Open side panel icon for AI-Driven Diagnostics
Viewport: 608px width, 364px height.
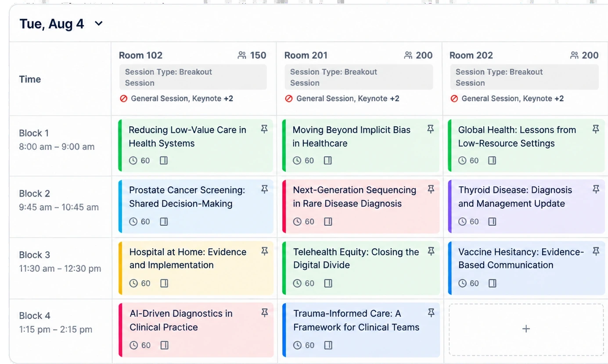click(165, 346)
